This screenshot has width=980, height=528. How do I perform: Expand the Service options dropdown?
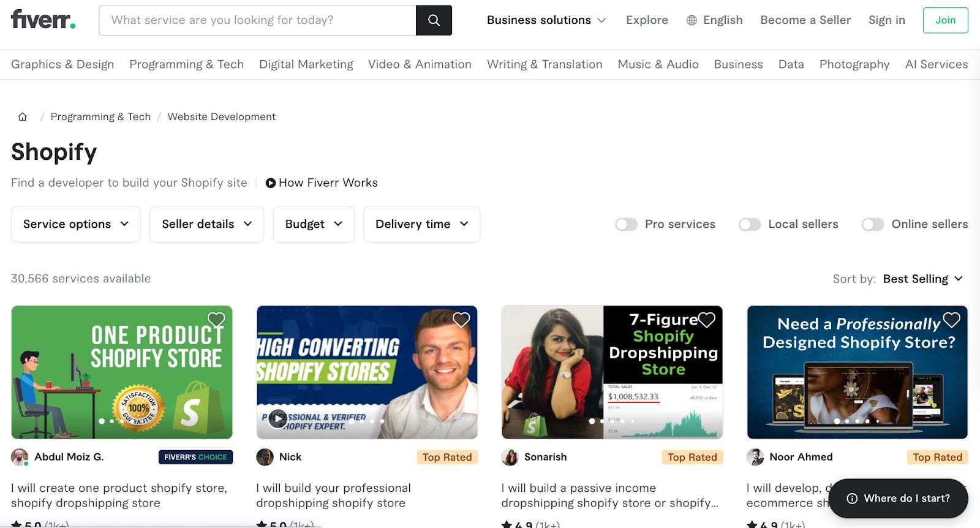[x=76, y=224]
